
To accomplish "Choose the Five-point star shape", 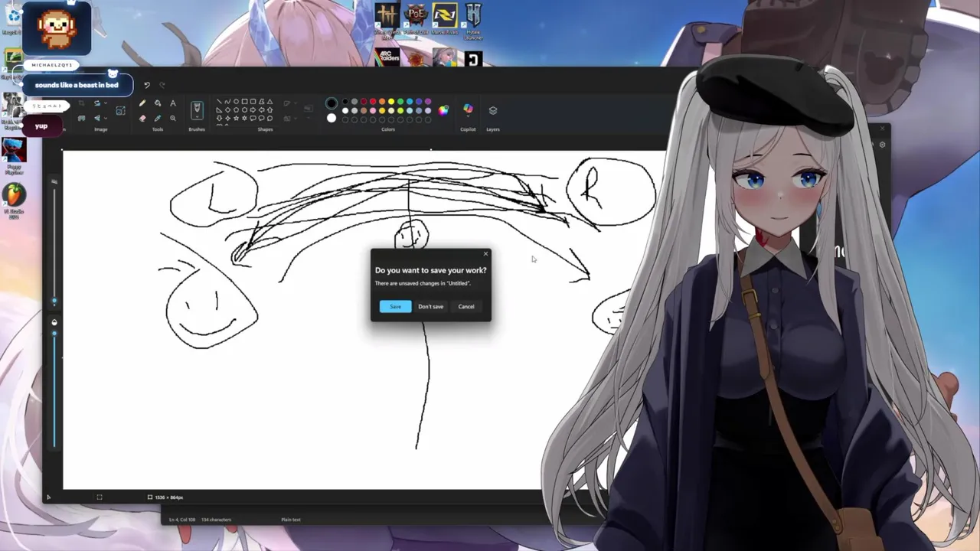I will pyautogui.click(x=236, y=118).
